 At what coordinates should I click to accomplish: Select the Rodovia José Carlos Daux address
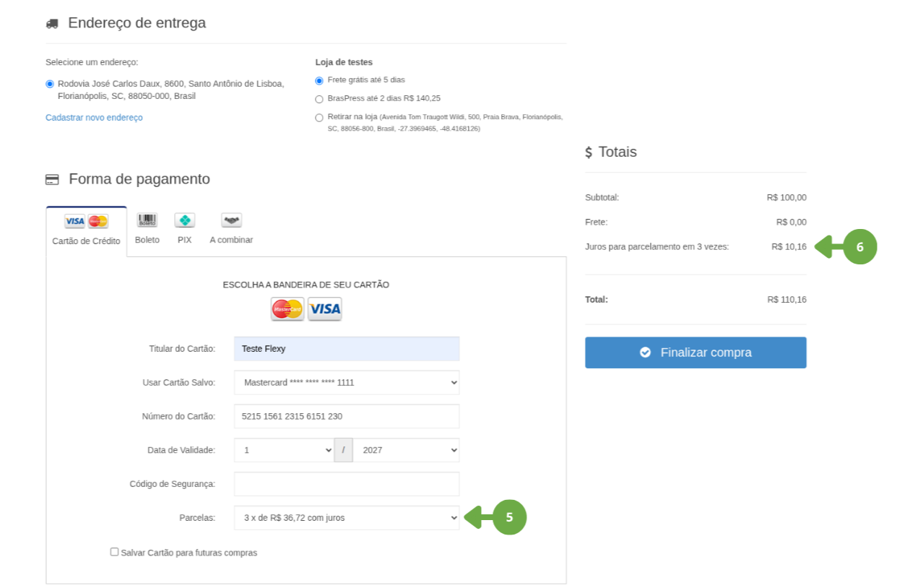[x=50, y=84]
